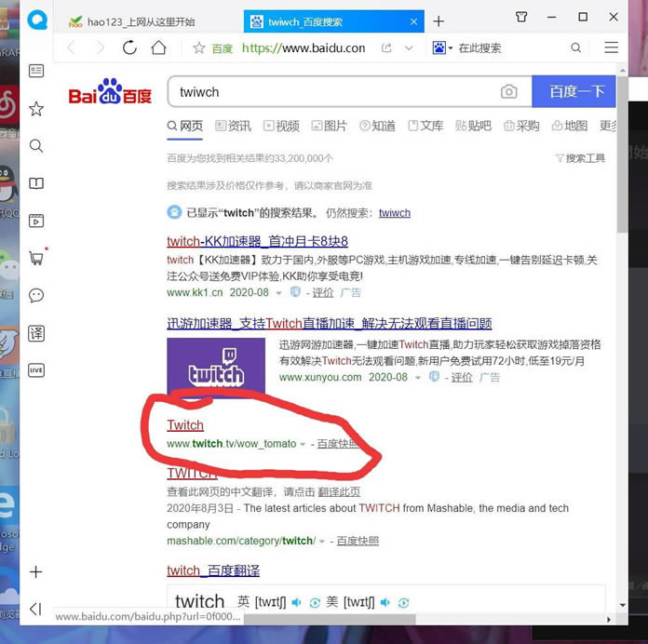This screenshot has width=648, height=644.
Task: Bookmark page with address bar star
Action: (199, 47)
